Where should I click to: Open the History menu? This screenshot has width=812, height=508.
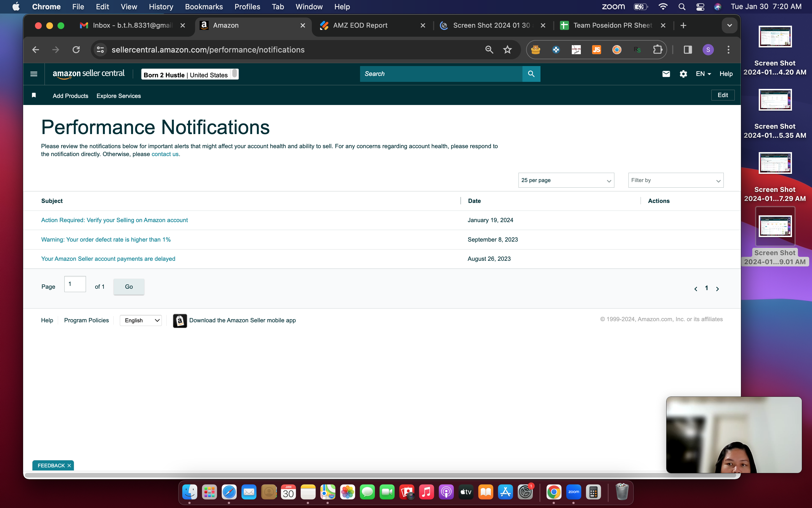tap(161, 7)
